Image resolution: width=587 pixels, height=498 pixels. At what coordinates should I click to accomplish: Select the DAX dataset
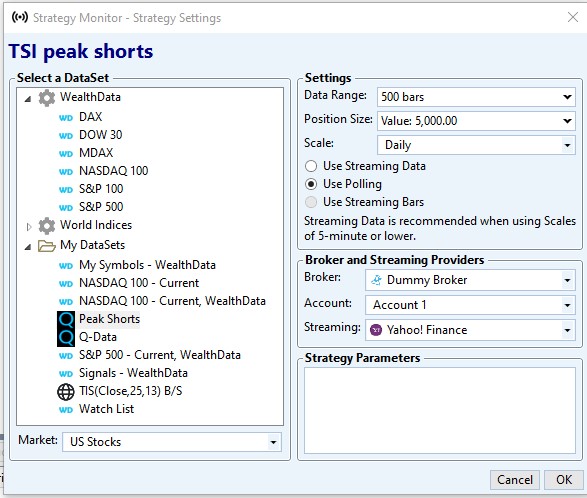90,117
